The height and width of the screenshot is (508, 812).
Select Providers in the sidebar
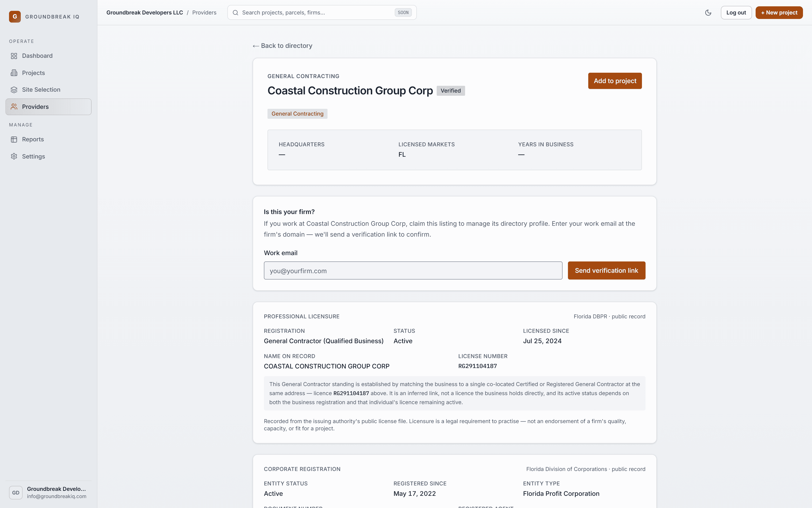(x=48, y=107)
